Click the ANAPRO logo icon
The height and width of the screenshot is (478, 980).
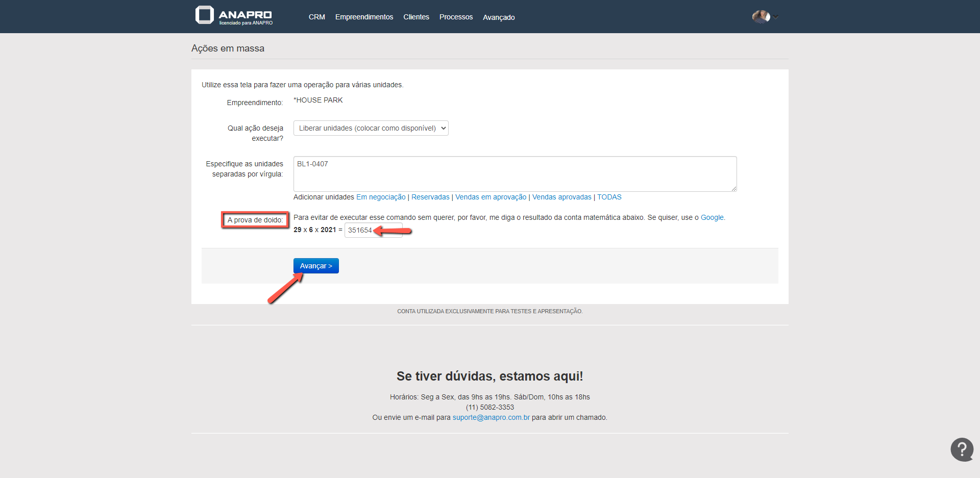pos(205,15)
